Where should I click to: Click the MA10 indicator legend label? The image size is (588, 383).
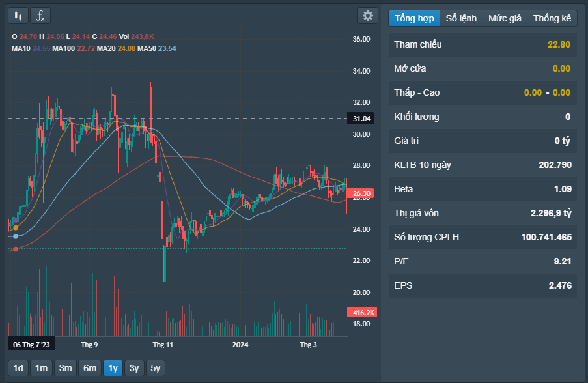21,48
